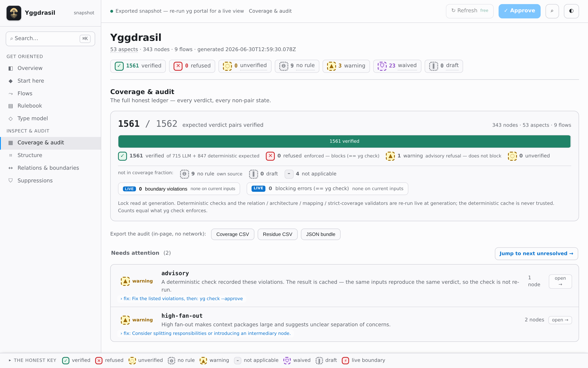Click the Refresh button
Image resolution: width=588 pixels, height=368 pixels.
(469, 11)
